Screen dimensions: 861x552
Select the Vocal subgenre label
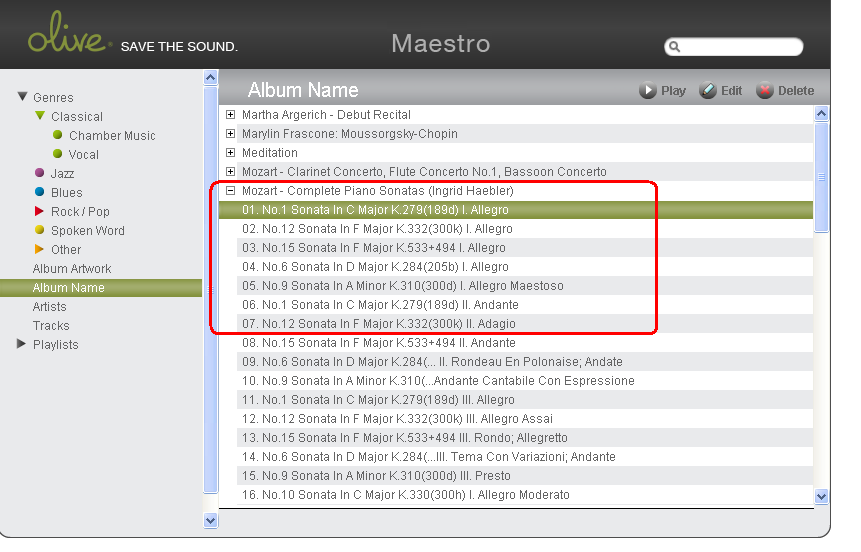tap(83, 155)
